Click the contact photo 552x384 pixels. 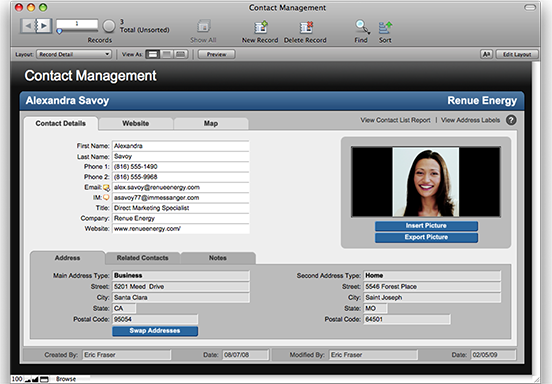[426, 182]
